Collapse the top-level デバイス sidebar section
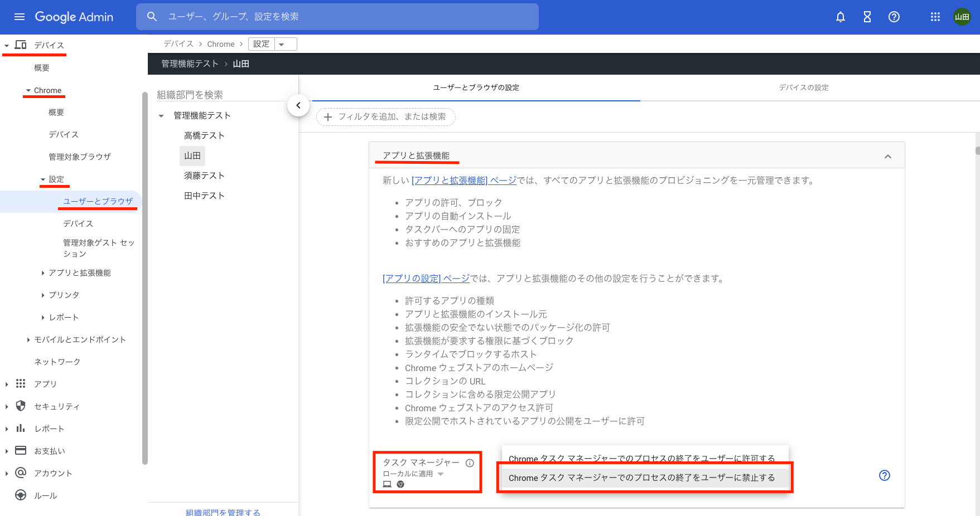Image resolution: width=980 pixels, height=516 pixels. click(x=7, y=46)
